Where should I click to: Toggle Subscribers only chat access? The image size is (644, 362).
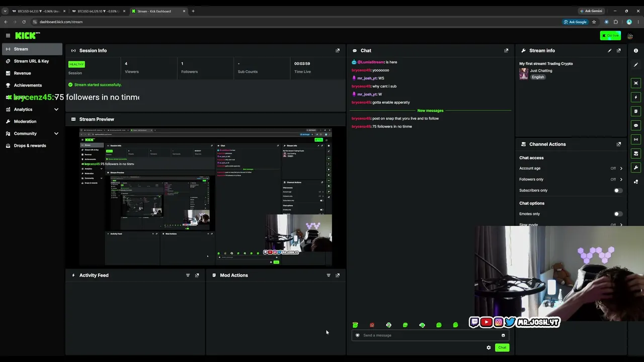pyautogui.click(x=618, y=191)
